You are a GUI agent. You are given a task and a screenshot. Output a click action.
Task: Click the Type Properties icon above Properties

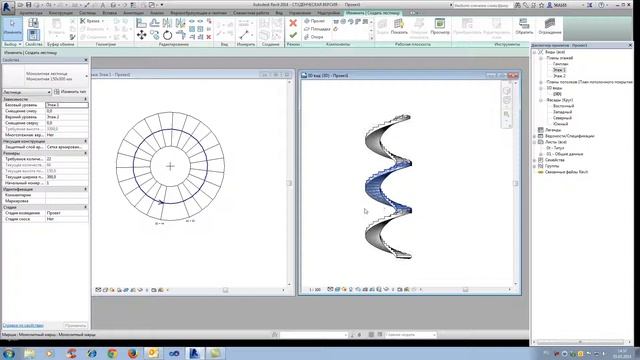(33, 23)
